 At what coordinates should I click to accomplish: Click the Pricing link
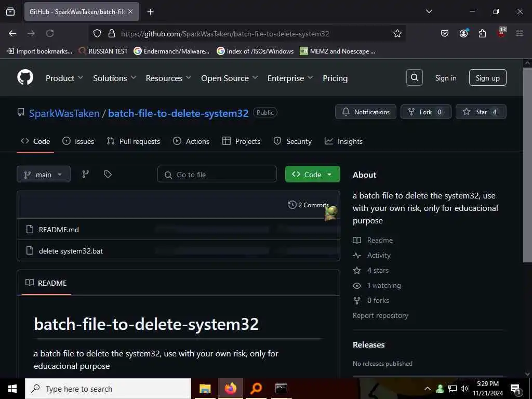coord(335,78)
